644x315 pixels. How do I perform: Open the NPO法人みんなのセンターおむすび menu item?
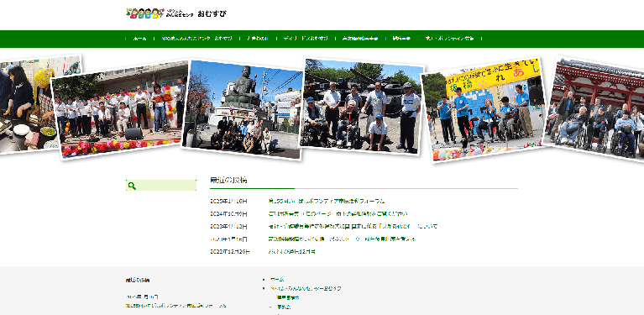point(196,39)
